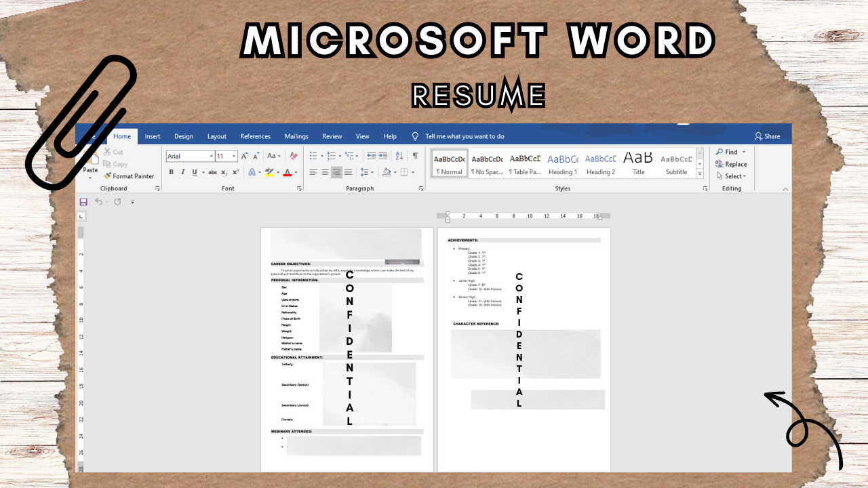Screen dimensions: 868x488
Task: Expand the Styles gallery
Action: (701, 174)
